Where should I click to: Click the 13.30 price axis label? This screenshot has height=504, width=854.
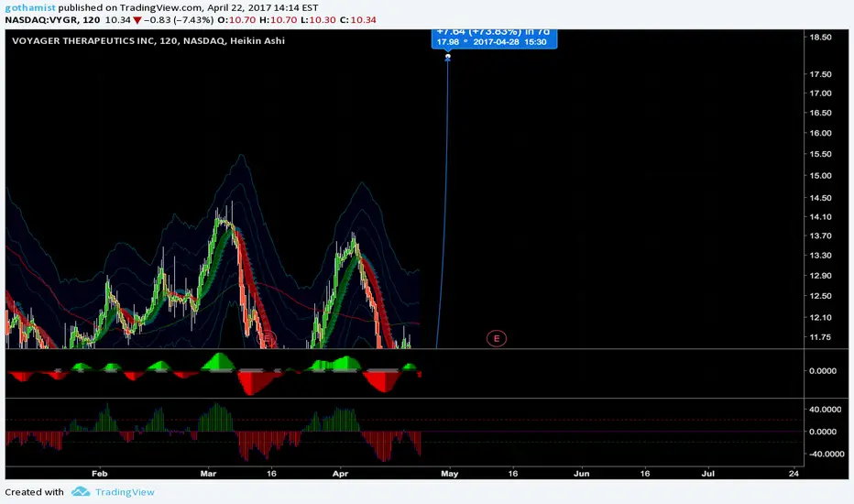(820, 256)
